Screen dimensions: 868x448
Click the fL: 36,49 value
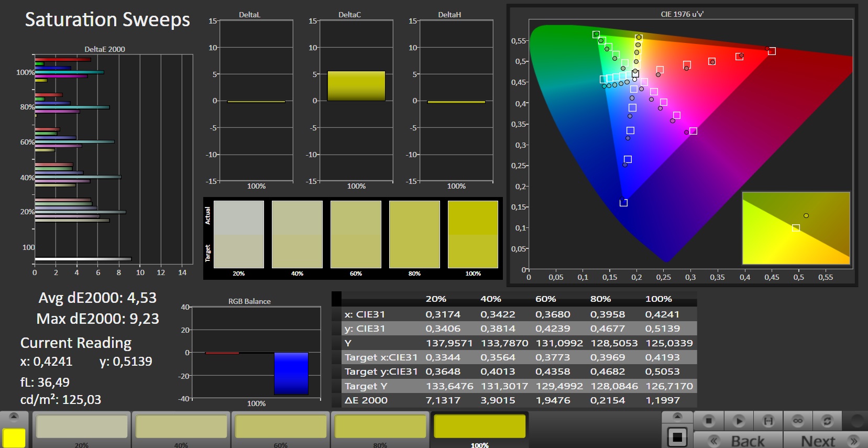pos(45,383)
